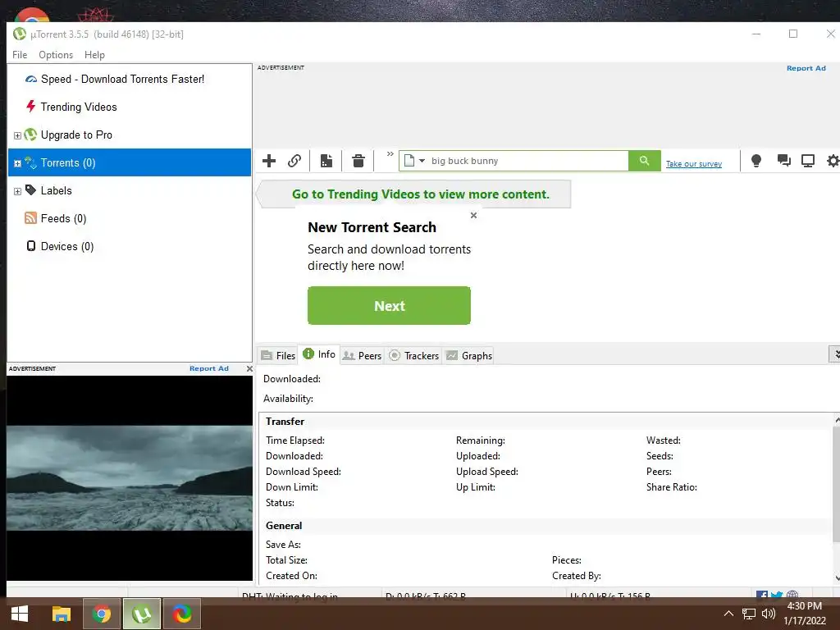Click the Labels tag icon

pyautogui.click(x=31, y=190)
